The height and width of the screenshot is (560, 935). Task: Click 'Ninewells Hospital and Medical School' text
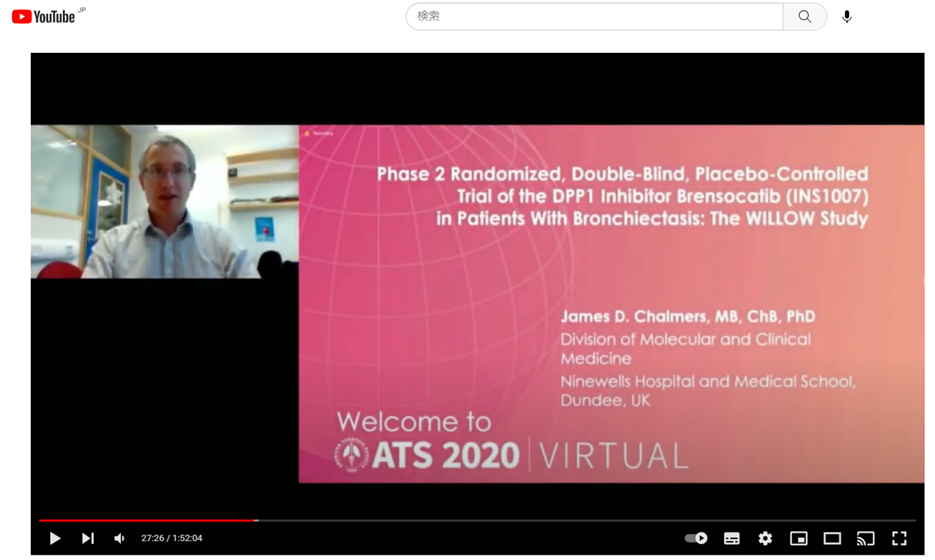[708, 382]
